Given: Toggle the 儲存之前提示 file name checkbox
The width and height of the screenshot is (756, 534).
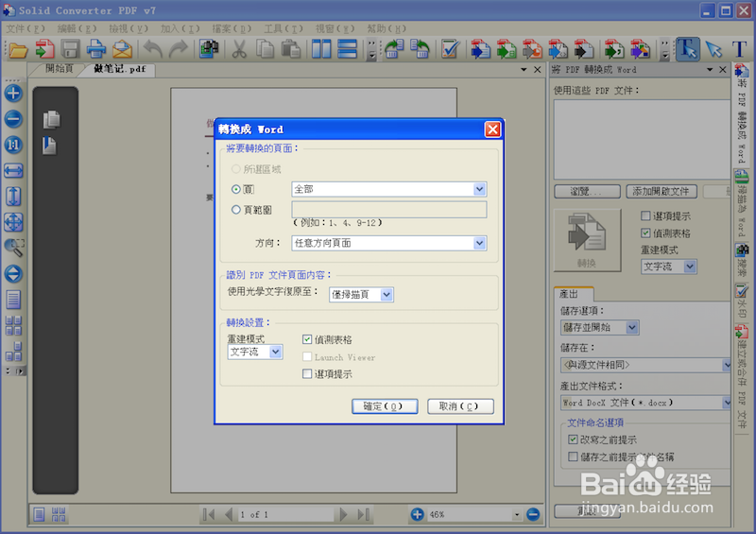Looking at the screenshot, I should (x=573, y=456).
